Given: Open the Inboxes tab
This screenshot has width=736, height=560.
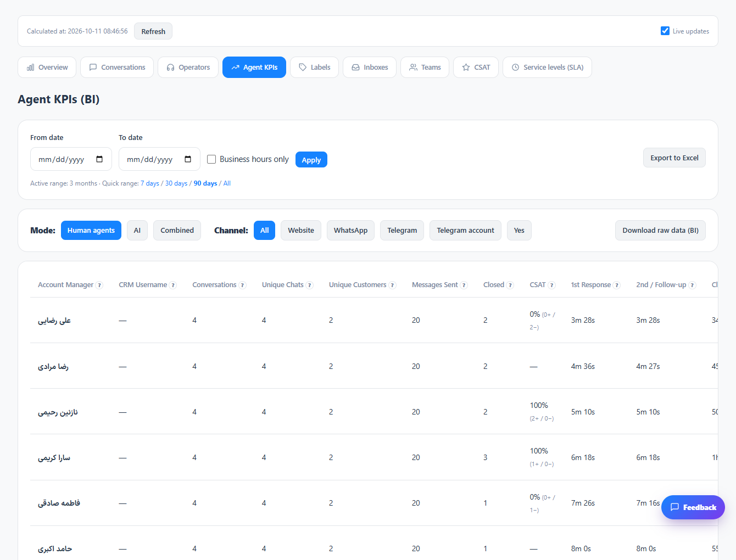Looking at the screenshot, I should pos(370,68).
